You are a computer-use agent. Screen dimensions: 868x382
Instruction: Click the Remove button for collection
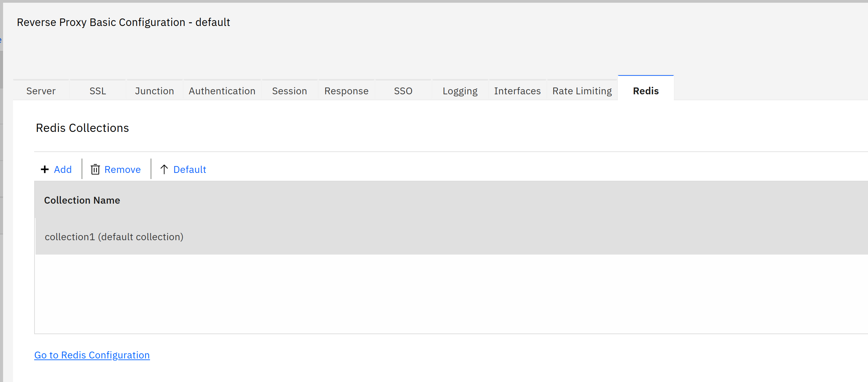point(116,169)
